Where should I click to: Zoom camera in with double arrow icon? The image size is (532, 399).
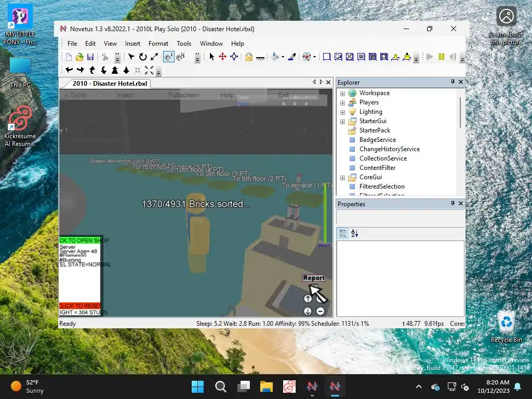[115, 70]
